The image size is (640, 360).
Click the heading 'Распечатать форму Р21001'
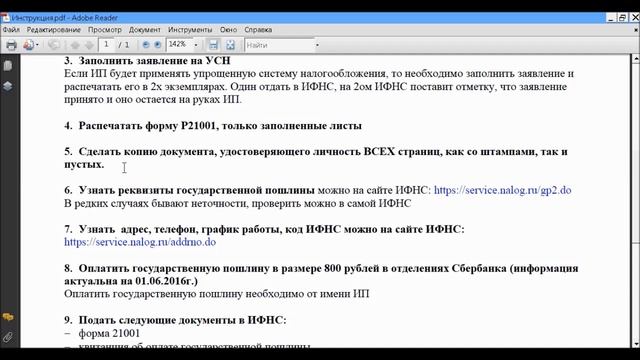pyautogui.click(x=147, y=126)
